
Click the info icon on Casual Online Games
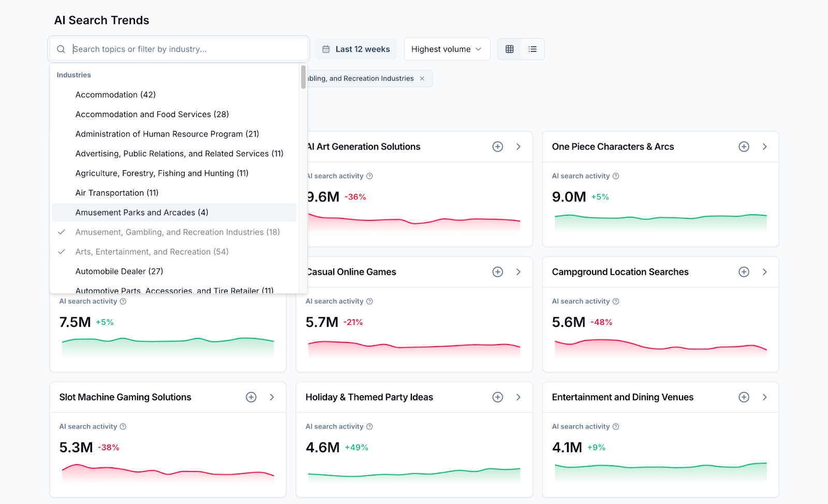[x=369, y=301]
